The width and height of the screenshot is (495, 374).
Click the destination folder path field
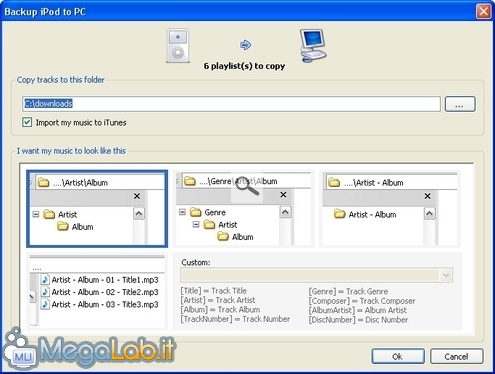[x=231, y=104]
